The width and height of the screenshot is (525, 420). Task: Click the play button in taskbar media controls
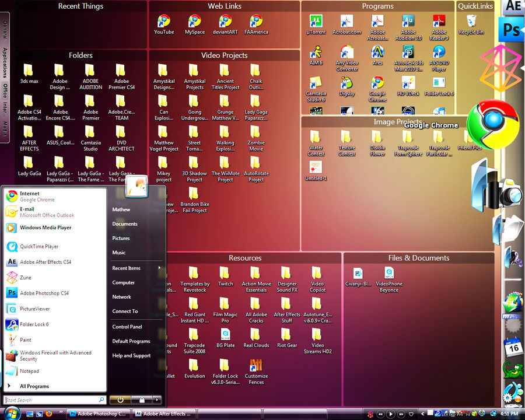point(390,414)
